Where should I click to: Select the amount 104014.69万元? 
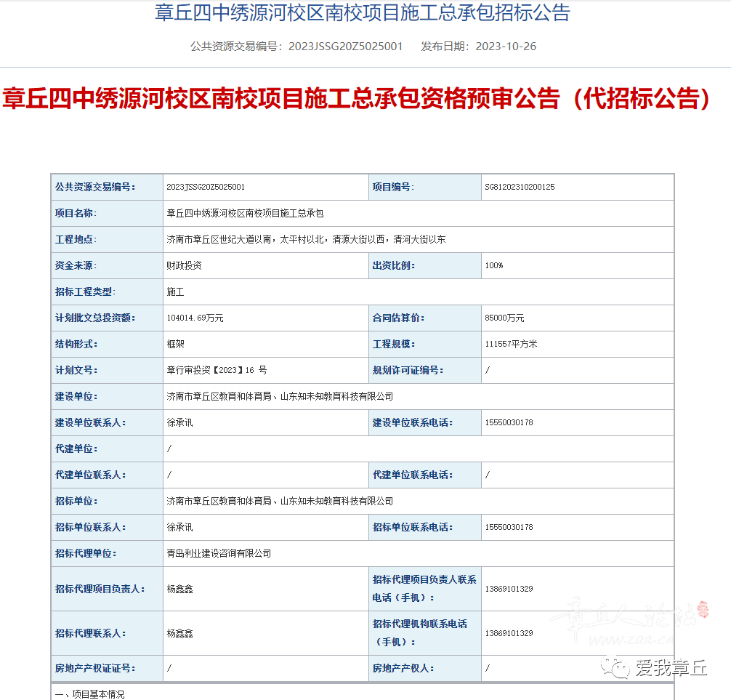coord(195,318)
